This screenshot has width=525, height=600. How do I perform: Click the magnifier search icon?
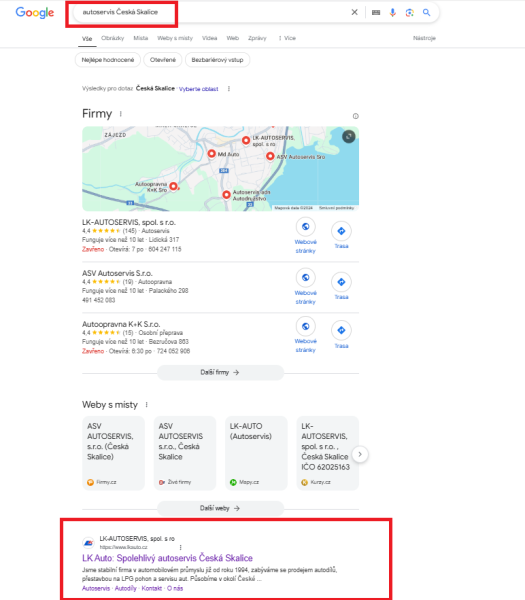coord(427,13)
